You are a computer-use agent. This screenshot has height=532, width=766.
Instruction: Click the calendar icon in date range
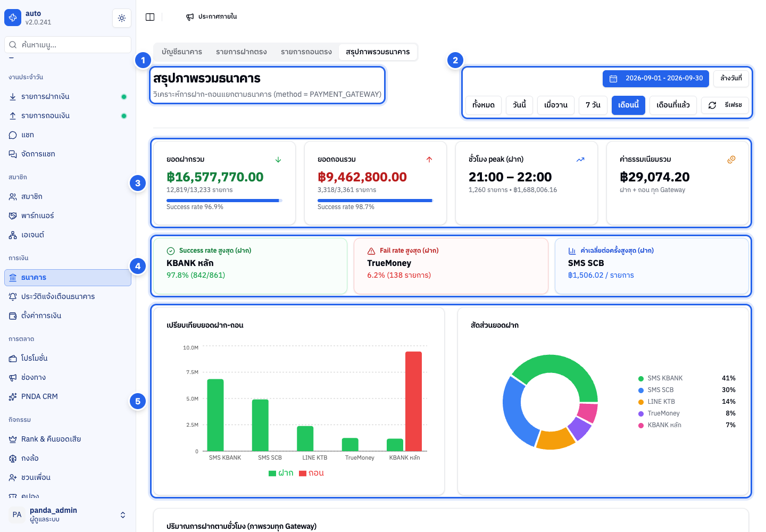click(613, 79)
